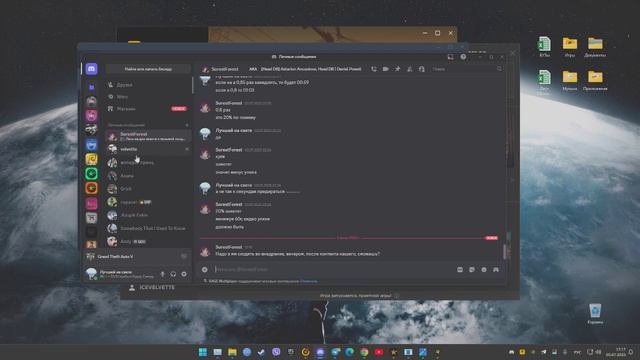Open the Discord help icon in title bar
This screenshot has width=640, height=360.
(x=463, y=57)
